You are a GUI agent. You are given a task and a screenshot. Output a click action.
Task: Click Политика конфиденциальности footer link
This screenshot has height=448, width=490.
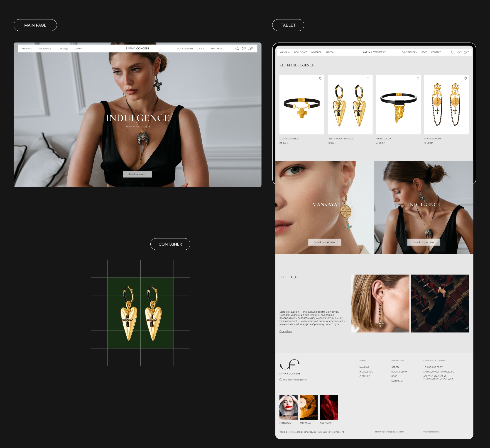click(x=389, y=432)
